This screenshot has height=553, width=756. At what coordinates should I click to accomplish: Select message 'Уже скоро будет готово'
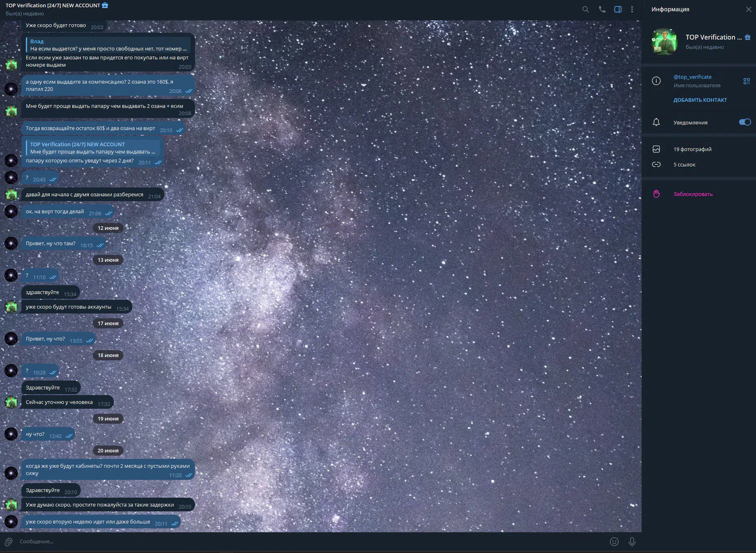coord(64,25)
